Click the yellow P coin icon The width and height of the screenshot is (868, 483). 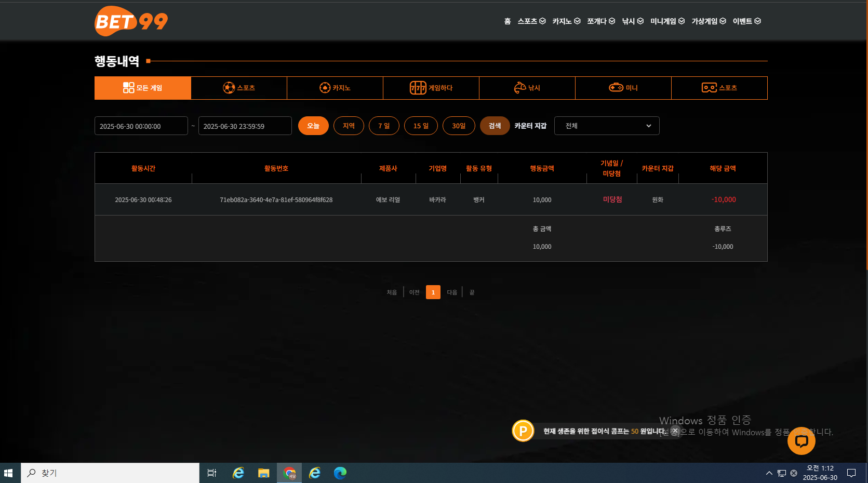(x=523, y=431)
